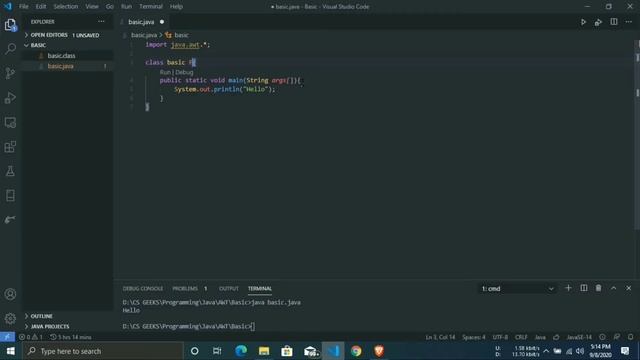The height and width of the screenshot is (360, 640).
Task: Open the Edit menu
Action: pos(40,7)
